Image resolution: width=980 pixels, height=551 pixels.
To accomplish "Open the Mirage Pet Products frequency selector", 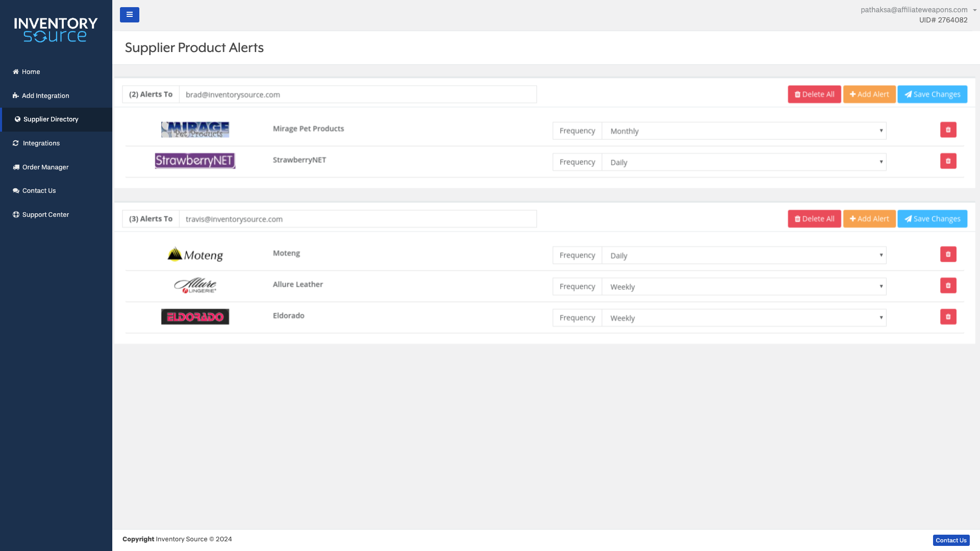I will tap(744, 131).
